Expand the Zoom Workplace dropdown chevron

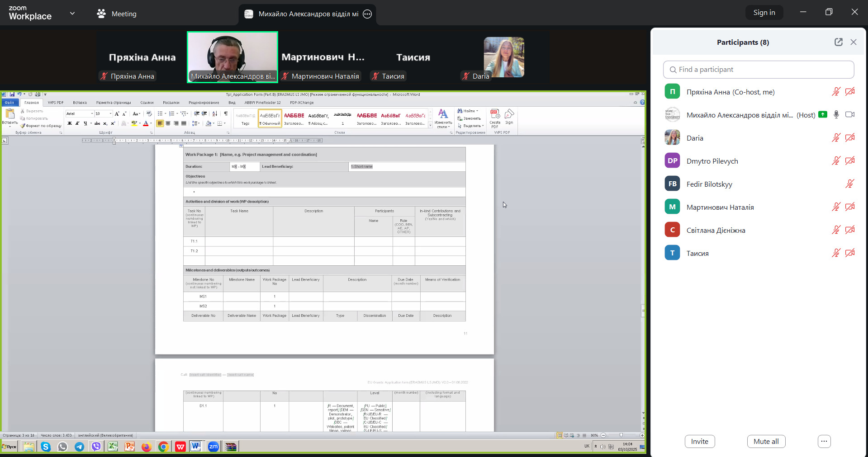[x=72, y=14]
